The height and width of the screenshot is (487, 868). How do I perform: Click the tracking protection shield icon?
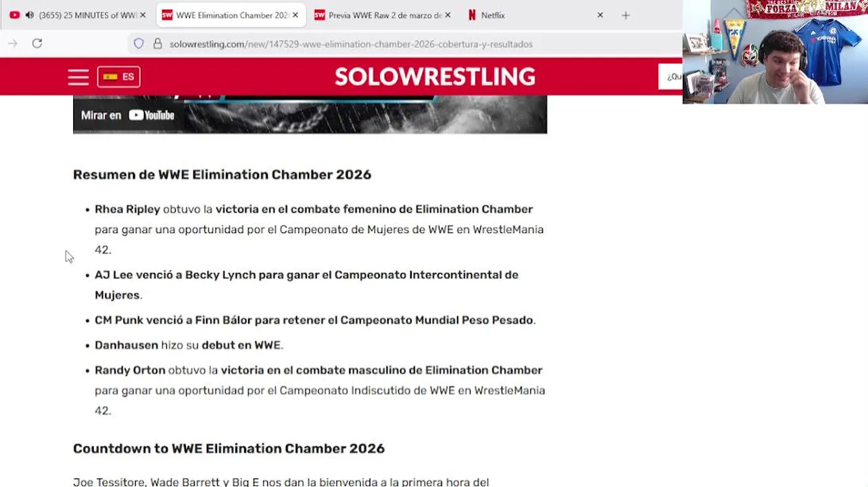(x=139, y=44)
